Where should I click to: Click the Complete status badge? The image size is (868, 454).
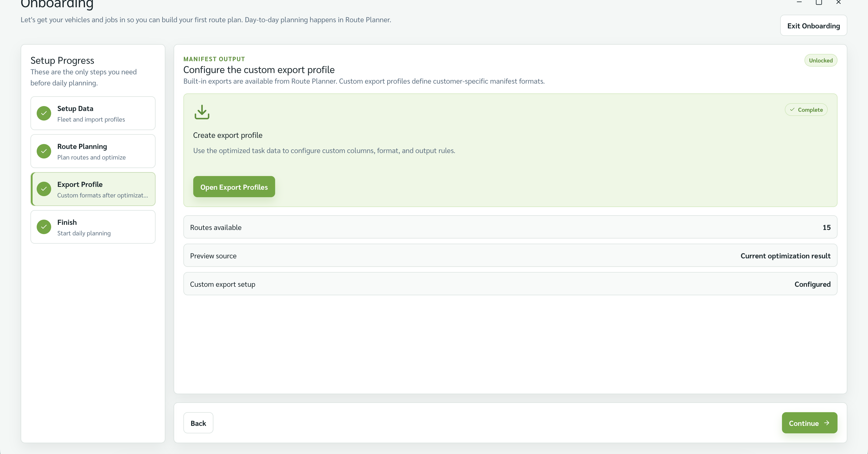click(806, 110)
